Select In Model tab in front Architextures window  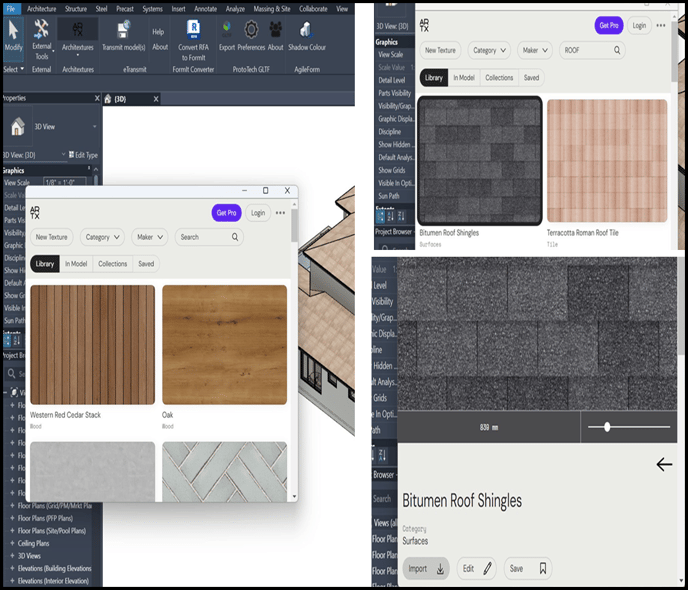[x=76, y=264]
